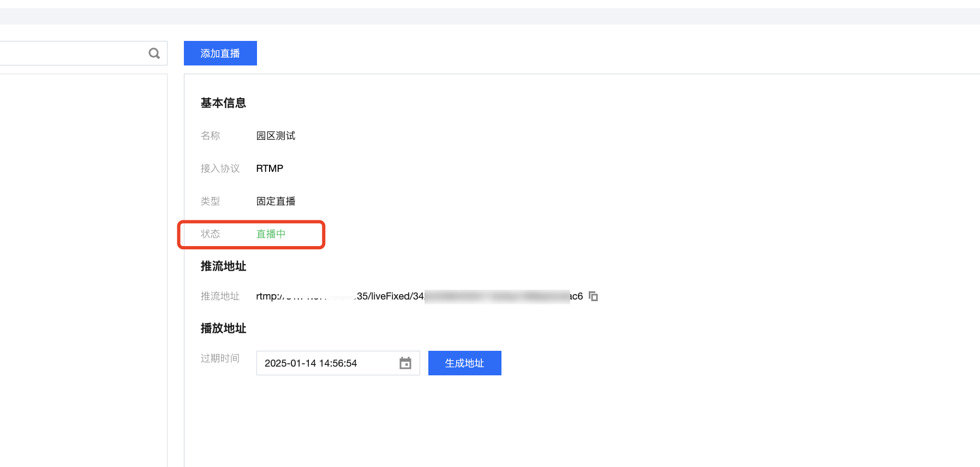The image size is (980, 467).
Task: Click the 播放地址 section heading
Action: [223, 328]
